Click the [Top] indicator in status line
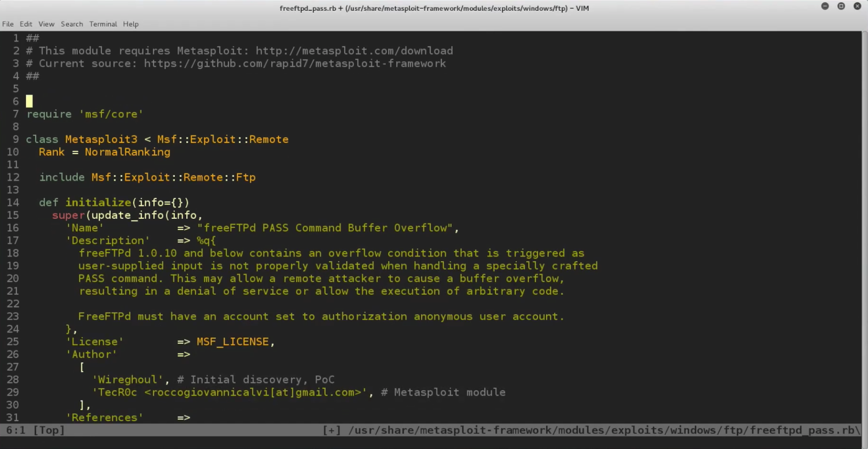Image resolution: width=868 pixels, height=449 pixels. (x=49, y=430)
